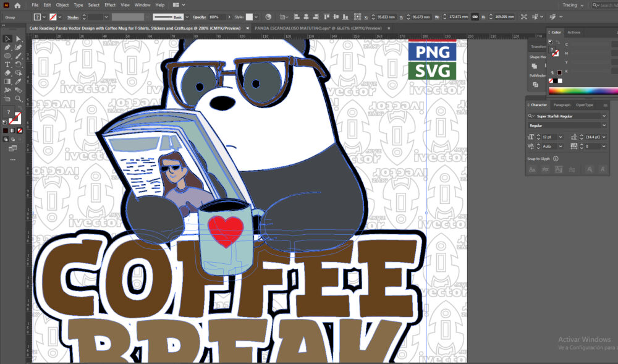Pick a color from spectrum bar
This screenshot has height=364, width=618.
583,91
